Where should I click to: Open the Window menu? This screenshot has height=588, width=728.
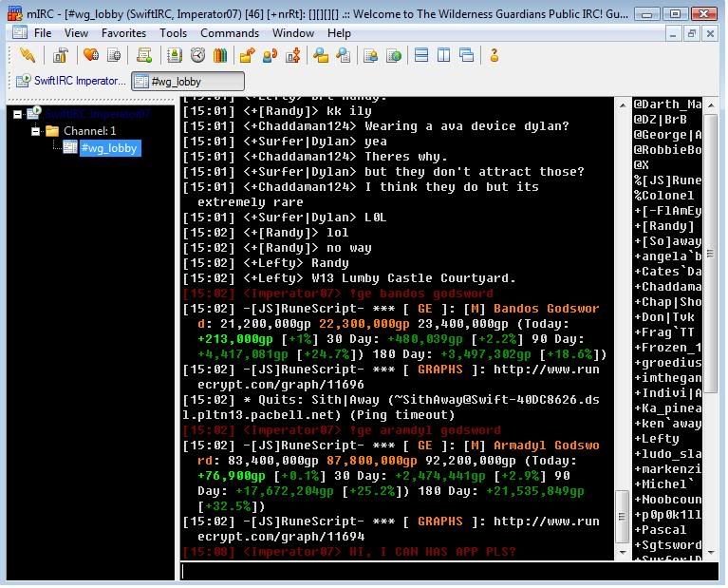[x=293, y=33]
